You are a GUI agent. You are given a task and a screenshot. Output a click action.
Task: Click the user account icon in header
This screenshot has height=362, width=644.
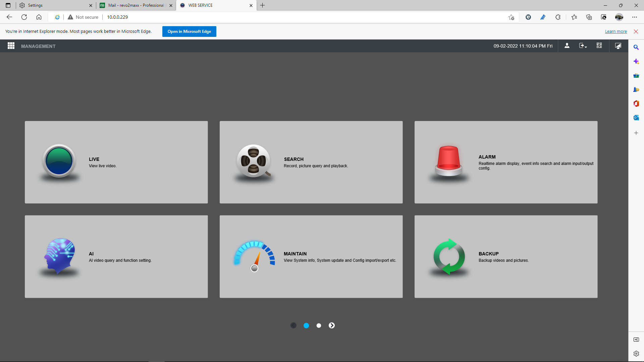click(567, 46)
